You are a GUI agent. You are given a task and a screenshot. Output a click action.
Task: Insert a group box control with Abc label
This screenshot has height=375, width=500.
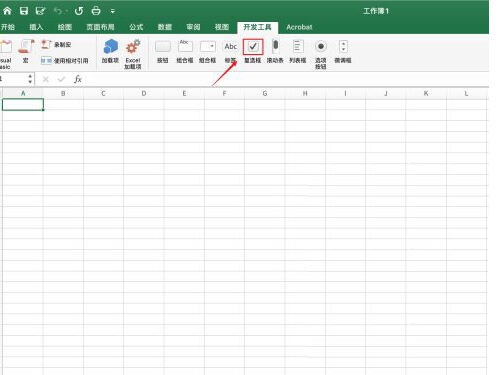click(185, 51)
